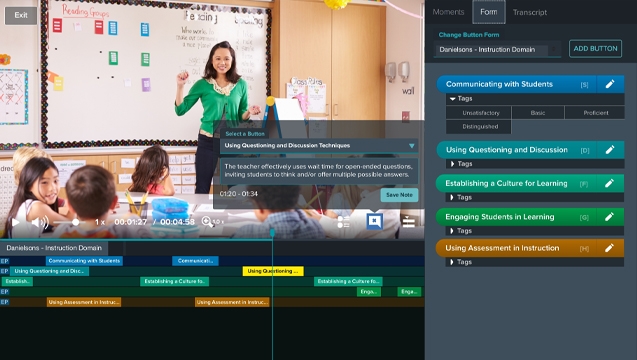Click the EP label on Communicating row

(4, 261)
